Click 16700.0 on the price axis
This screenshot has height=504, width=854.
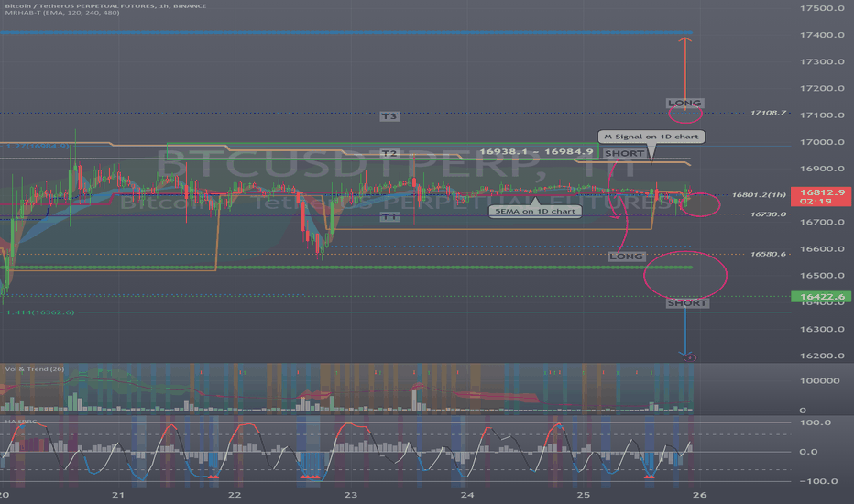click(x=822, y=223)
